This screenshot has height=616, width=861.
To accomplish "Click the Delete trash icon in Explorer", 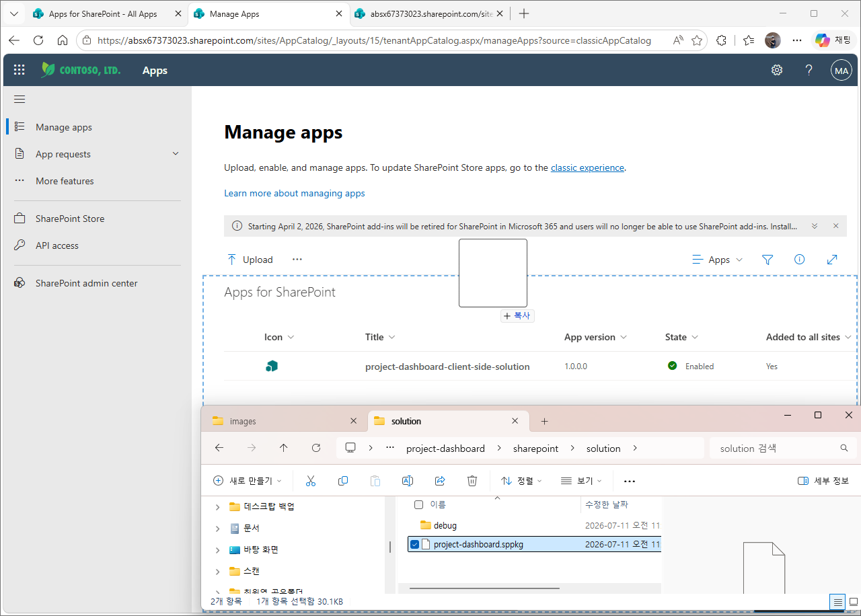I will 472,481.
